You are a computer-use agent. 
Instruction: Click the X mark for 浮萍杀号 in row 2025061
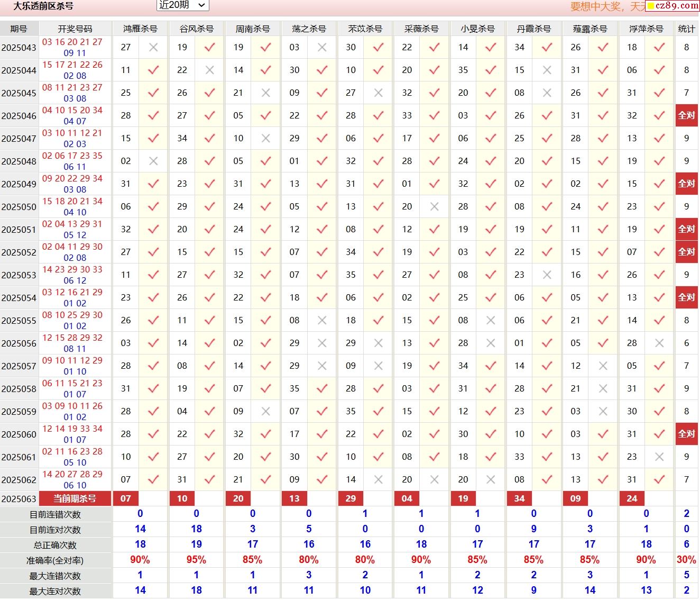click(x=659, y=457)
